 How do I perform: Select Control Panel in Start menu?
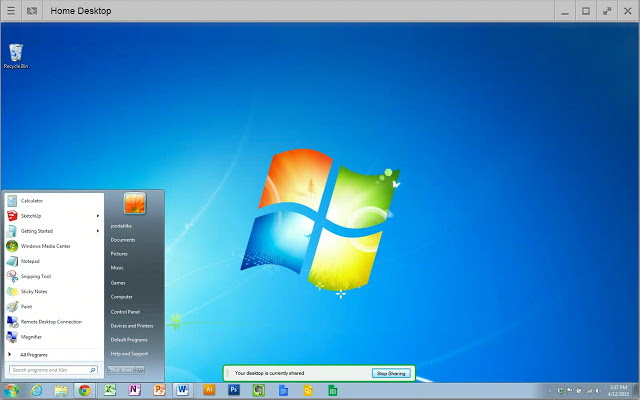point(125,311)
